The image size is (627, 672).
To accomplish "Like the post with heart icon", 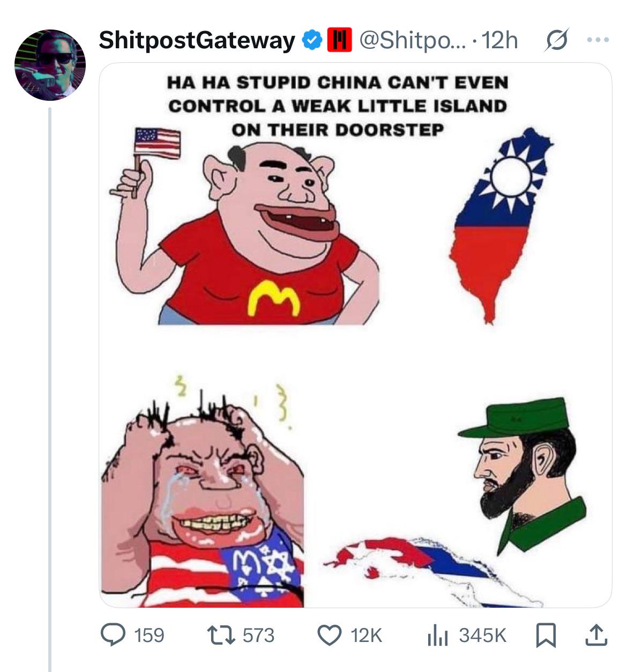I will [x=330, y=636].
